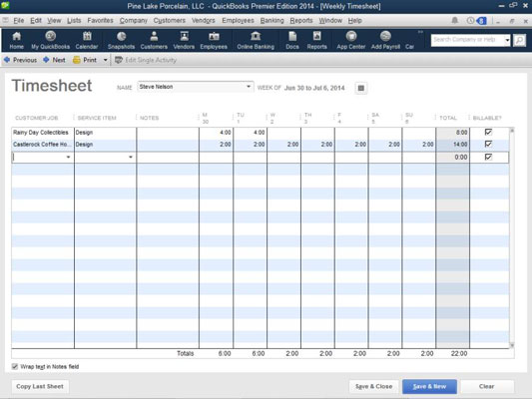Open the Calendar icon

pyautogui.click(x=87, y=40)
